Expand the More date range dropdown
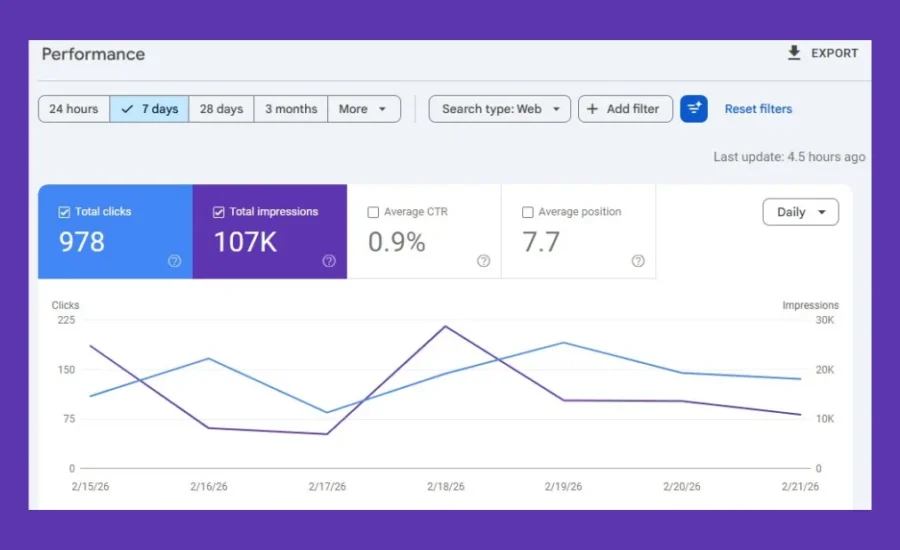This screenshot has height=550, width=900. (364, 109)
